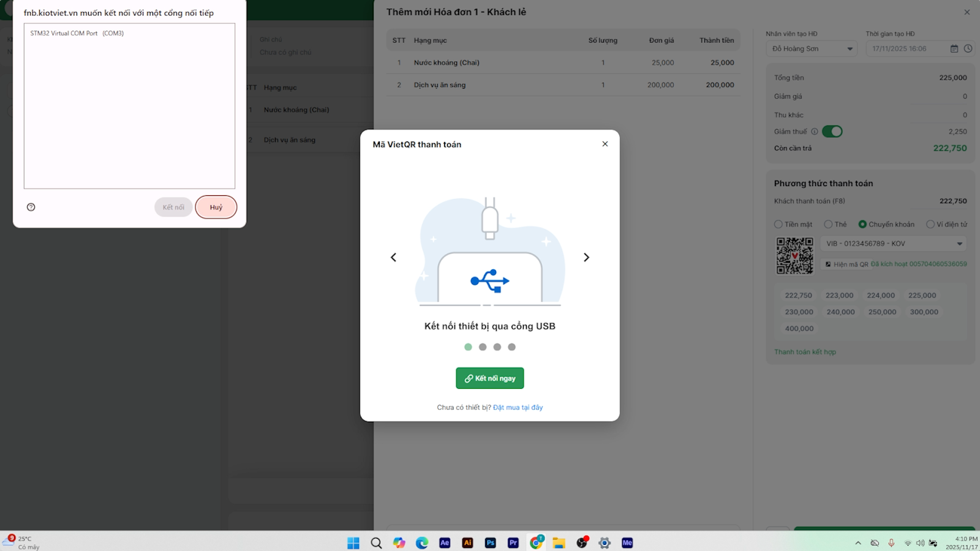
Task: Open the calendar date picker icon
Action: point(954,48)
